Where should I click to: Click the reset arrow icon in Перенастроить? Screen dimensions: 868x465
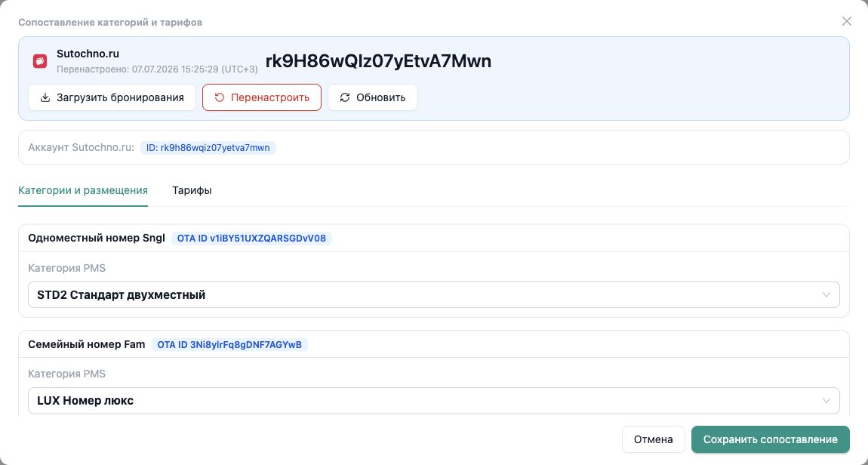pyautogui.click(x=219, y=97)
